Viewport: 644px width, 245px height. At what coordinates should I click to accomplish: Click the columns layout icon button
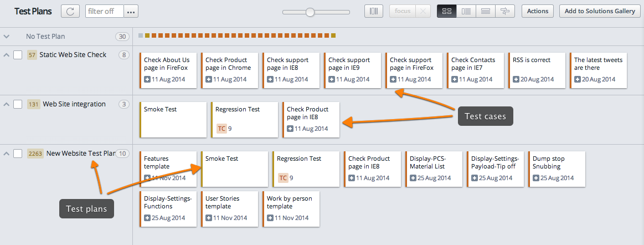[374, 12]
